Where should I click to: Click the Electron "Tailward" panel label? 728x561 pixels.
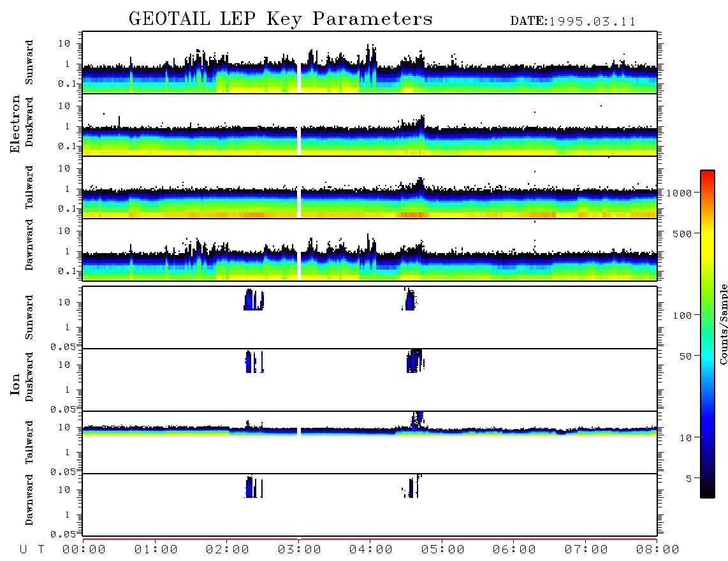coord(29,187)
